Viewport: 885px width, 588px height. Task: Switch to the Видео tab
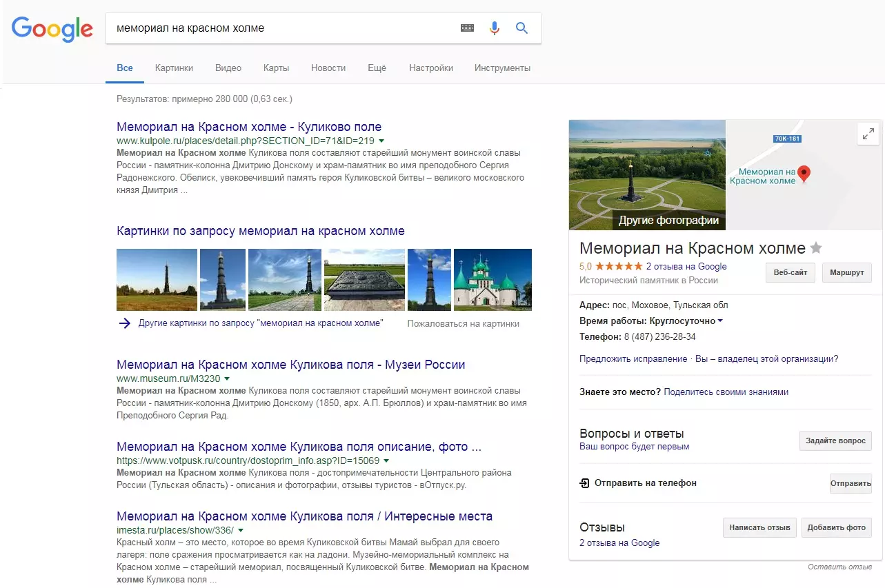pyautogui.click(x=228, y=68)
